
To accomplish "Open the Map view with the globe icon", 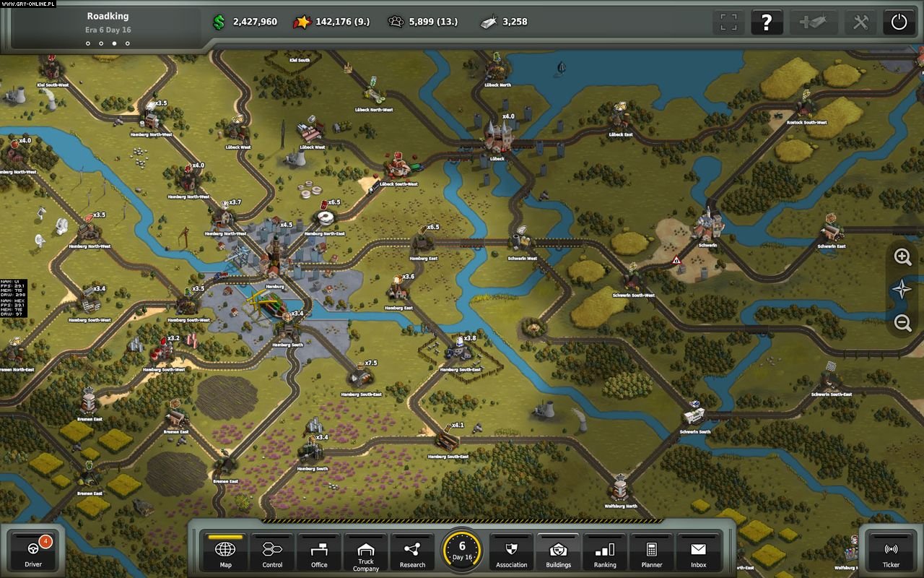I will point(226,552).
